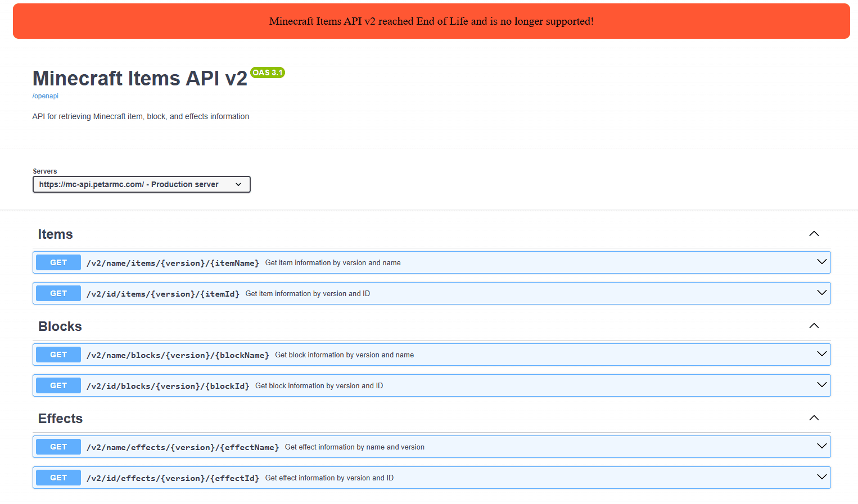Image resolution: width=858 pixels, height=504 pixels.
Task: Collapse the Effects section using its chevron
Action: tap(814, 417)
